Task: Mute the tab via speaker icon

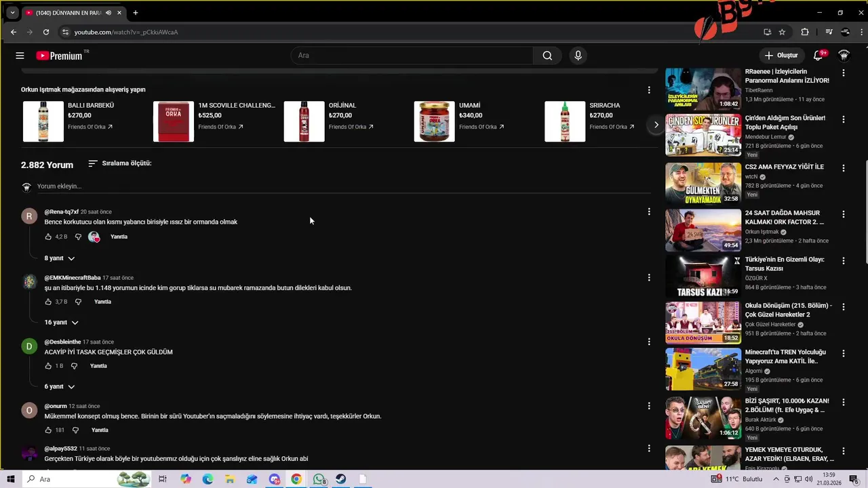Action: (x=108, y=13)
